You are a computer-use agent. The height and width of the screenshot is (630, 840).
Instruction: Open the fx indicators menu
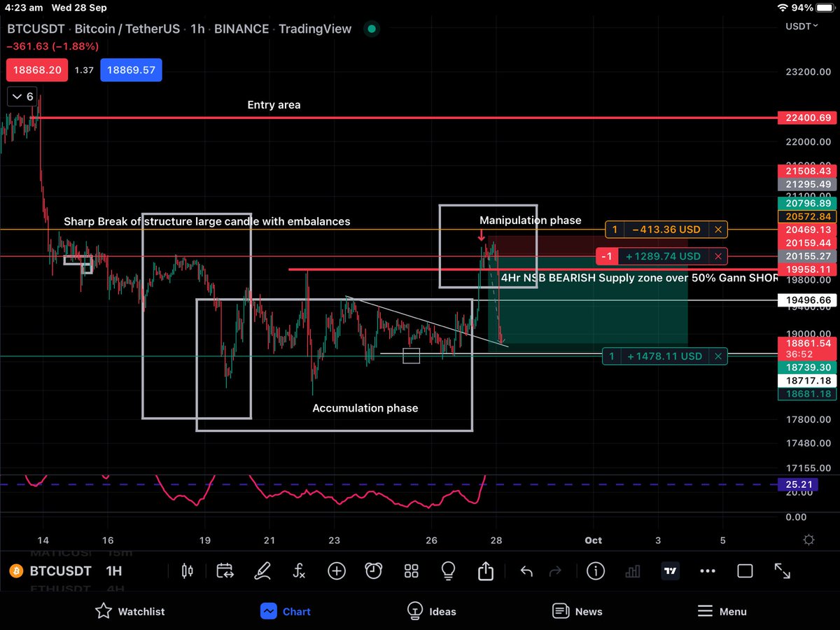pyautogui.click(x=299, y=571)
